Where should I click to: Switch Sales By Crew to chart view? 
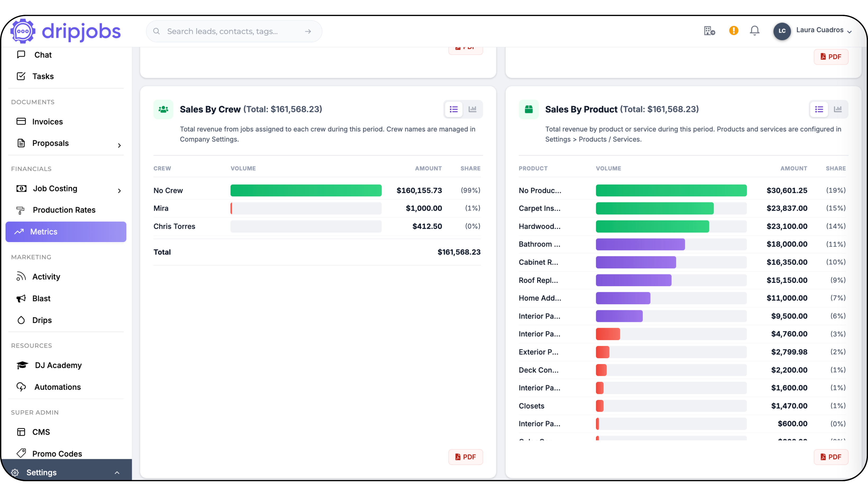pyautogui.click(x=472, y=109)
